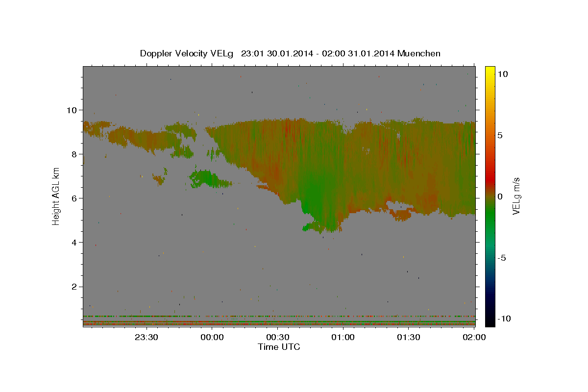
Task: Click the colorbar value 0 label
Action: [500, 196]
